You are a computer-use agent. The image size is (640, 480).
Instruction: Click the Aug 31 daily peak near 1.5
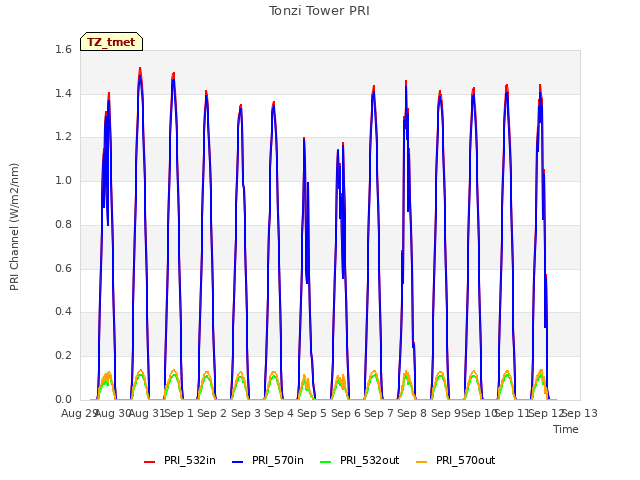coord(140,71)
